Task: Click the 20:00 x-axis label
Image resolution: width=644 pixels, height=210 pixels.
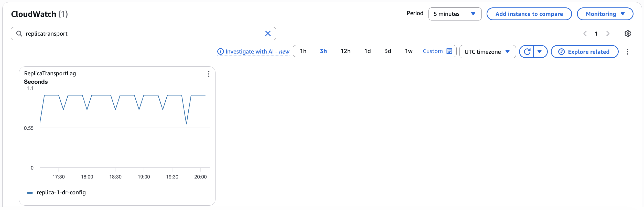Action: click(x=200, y=177)
